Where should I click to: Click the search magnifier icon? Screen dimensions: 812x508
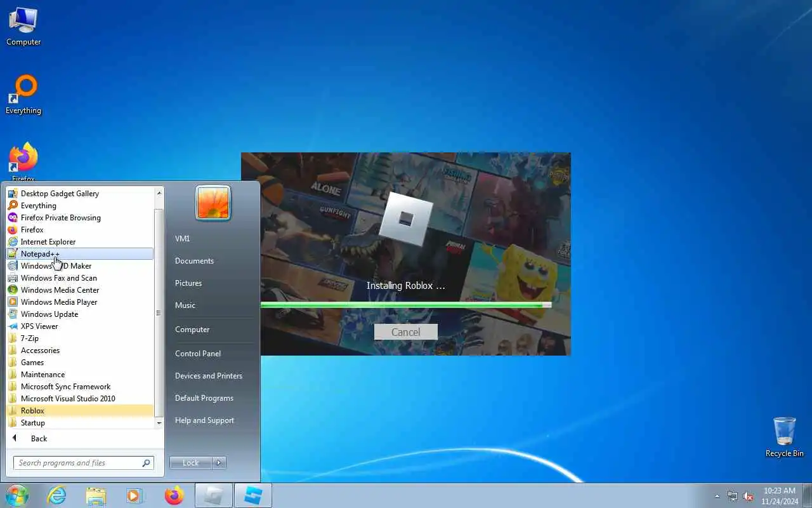coord(146,463)
